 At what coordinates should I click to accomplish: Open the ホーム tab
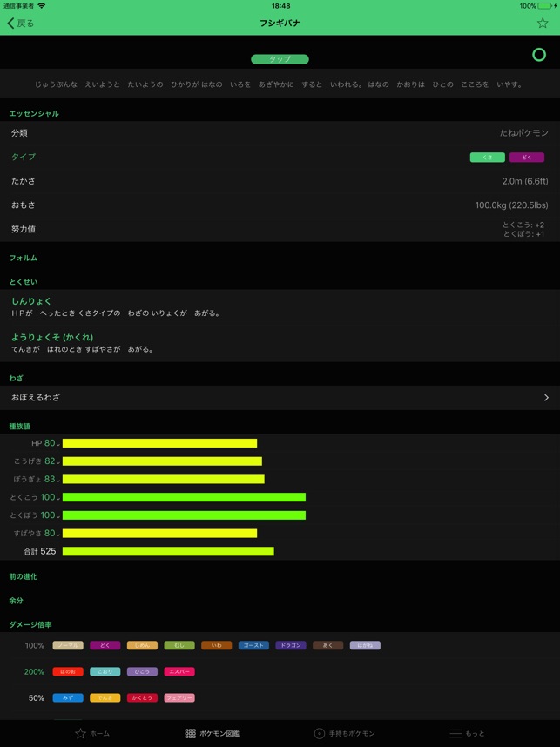(92, 733)
